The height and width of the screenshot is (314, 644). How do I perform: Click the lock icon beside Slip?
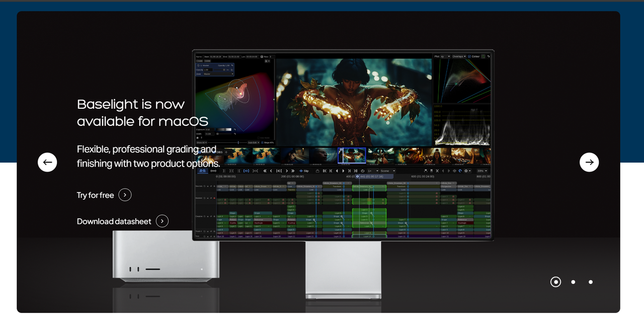[x=317, y=171]
